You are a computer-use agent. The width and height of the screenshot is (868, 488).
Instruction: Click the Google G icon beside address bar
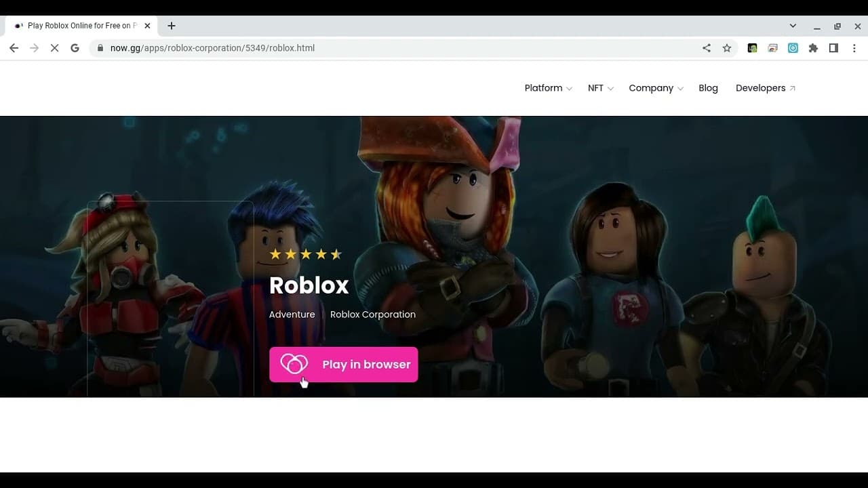[x=75, y=48]
